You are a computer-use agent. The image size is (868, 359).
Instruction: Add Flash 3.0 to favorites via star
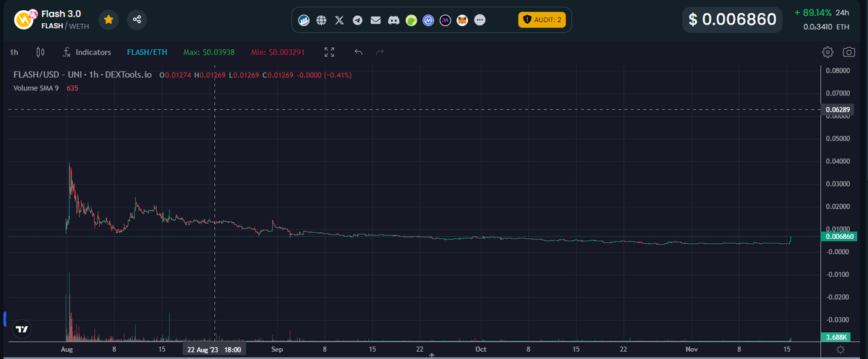pyautogui.click(x=108, y=20)
